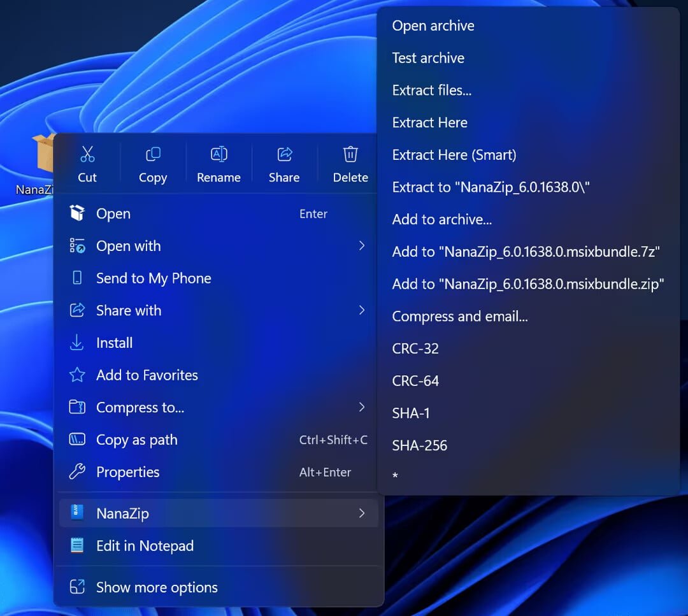Click the Install download icon

77,343
